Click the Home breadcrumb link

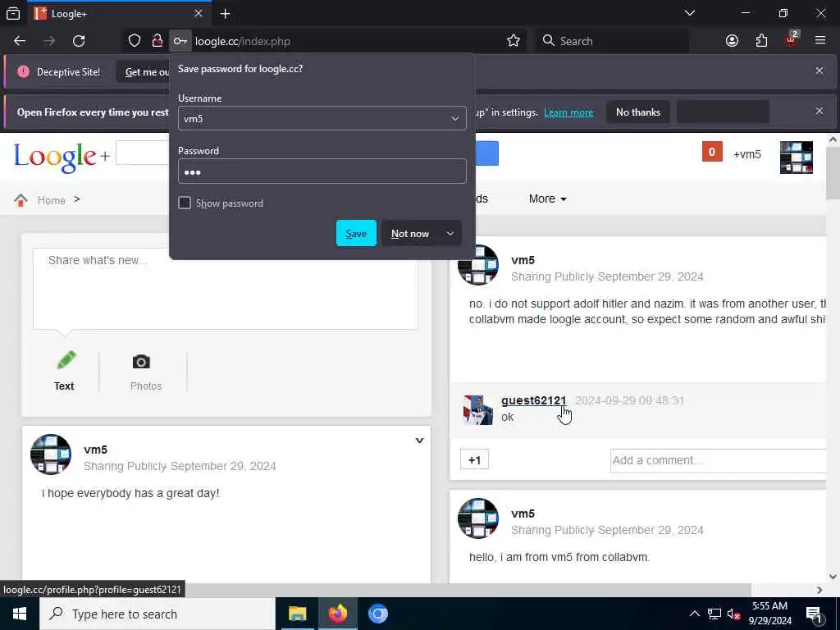pos(52,200)
